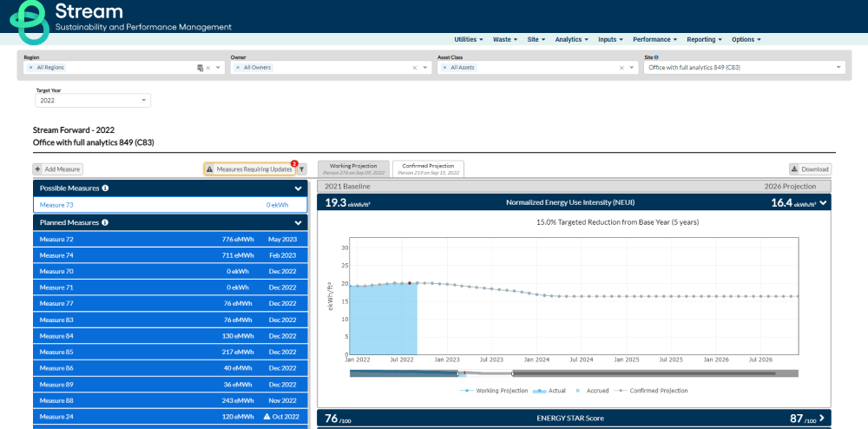Select the Measure 72 row
This screenshot has height=429, width=868.
[x=170, y=240]
